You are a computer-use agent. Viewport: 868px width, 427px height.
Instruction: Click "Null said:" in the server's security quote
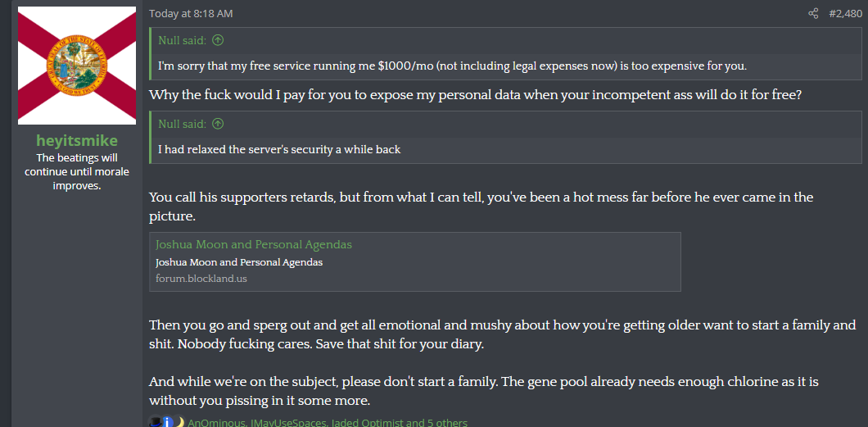pyautogui.click(x=183, y=125)
